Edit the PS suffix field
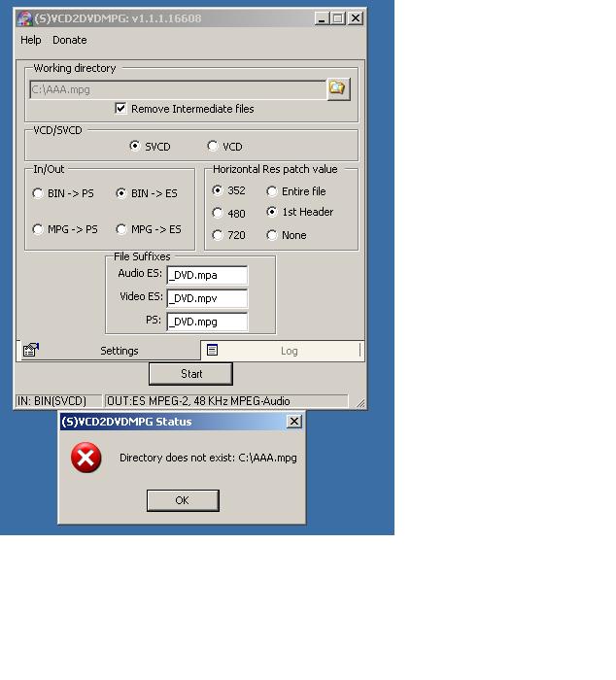Viewport: 616px width, 680px height. [x=207, y=322]
